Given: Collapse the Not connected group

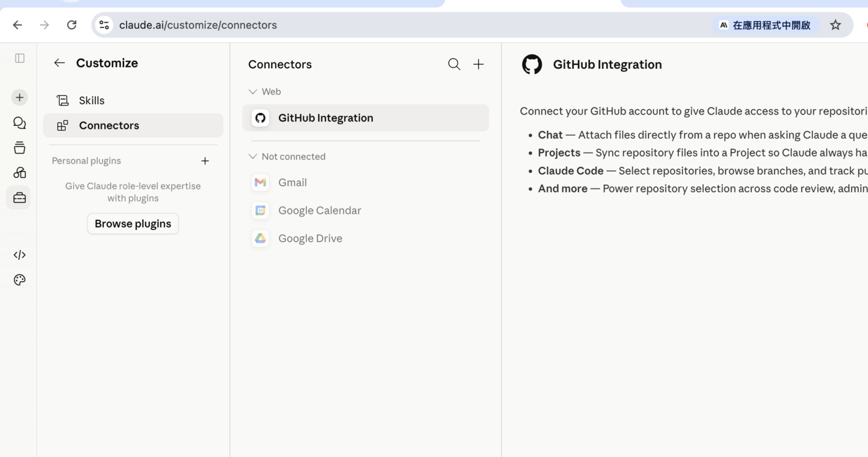Looking at the screenshot, I should tap(287, 156).
